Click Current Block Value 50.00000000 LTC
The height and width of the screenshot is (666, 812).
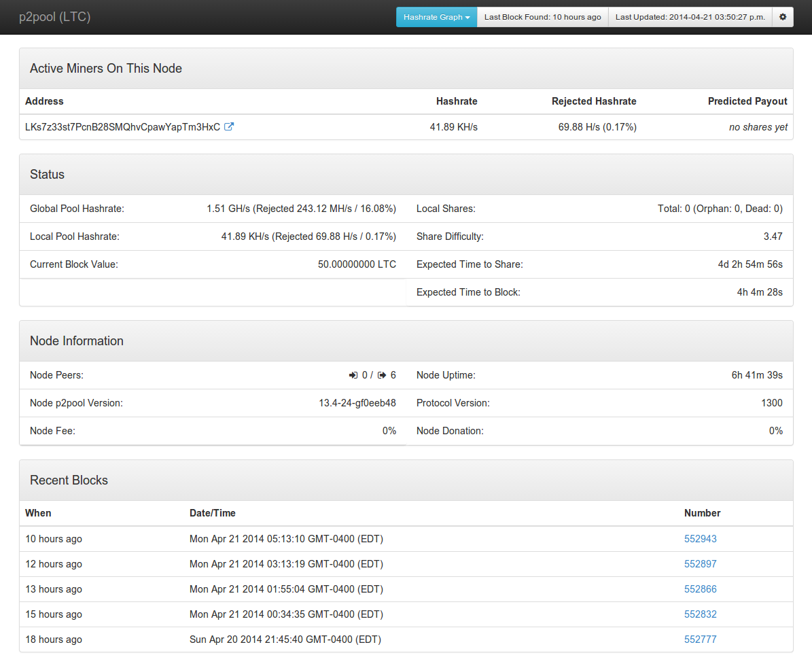357,264
